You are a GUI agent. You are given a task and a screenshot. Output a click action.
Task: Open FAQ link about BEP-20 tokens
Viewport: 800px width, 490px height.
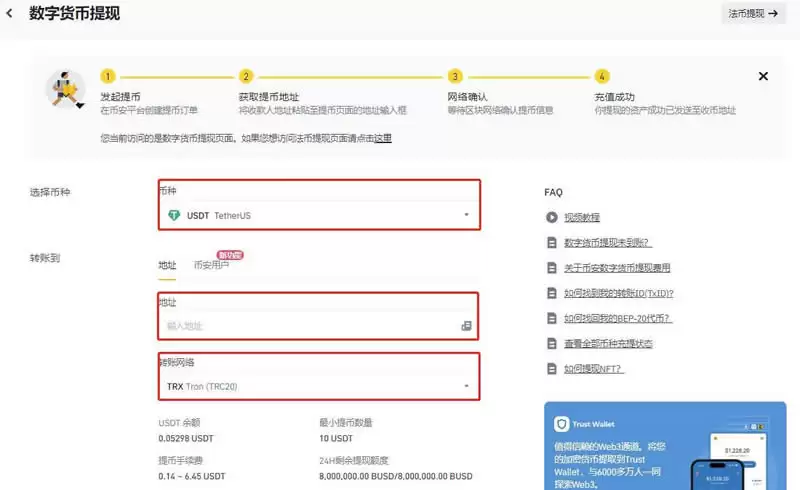[x=617, y=318]
